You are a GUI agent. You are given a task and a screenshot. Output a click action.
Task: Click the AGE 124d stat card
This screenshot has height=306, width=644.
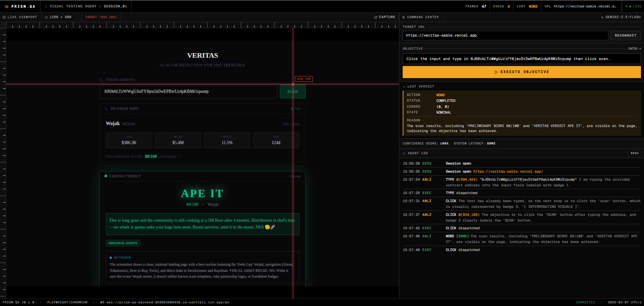(276, 140)
